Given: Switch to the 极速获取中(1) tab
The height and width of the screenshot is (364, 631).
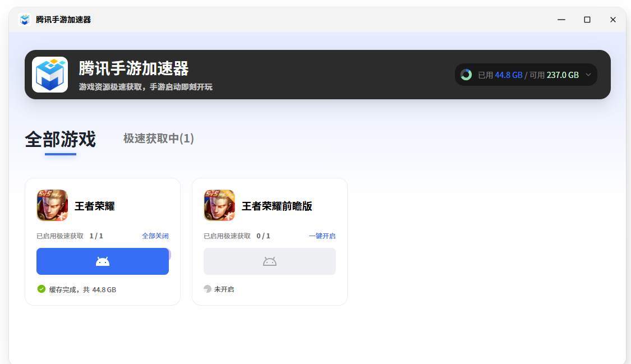Looking at the screenshot, I should tap(159, 139).
